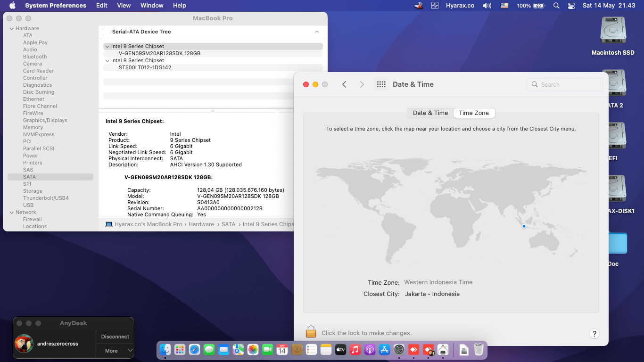Screen dimensions: 644x362
Task: Switch to the Date & Time tab
Action: (430, 113)
